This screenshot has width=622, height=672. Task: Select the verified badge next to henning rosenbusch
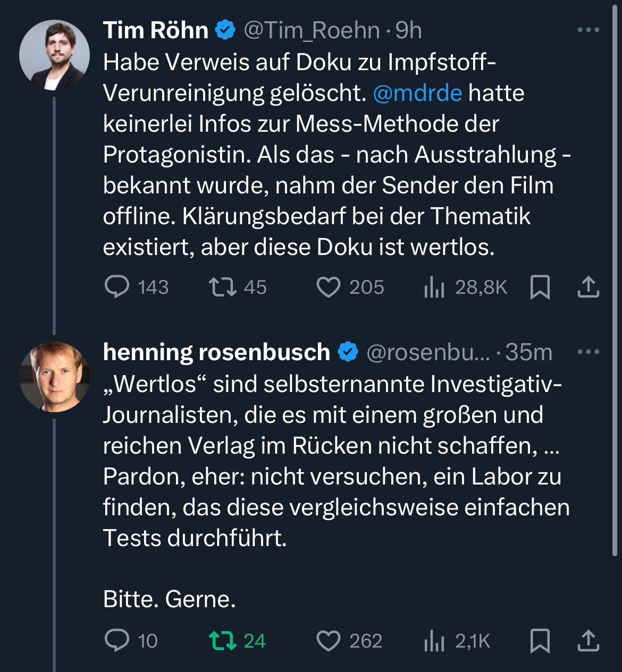(347, 351)
